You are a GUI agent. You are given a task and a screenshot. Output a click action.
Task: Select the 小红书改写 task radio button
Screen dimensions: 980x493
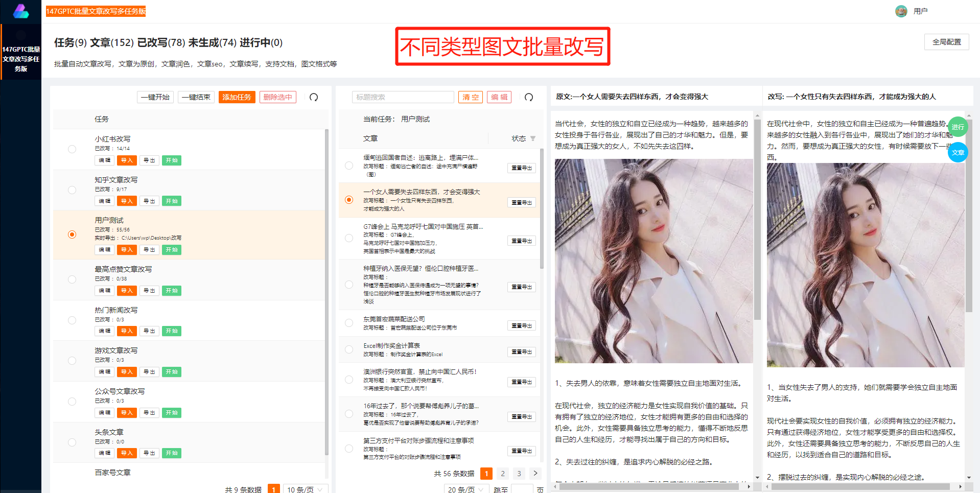click(72, 149)
